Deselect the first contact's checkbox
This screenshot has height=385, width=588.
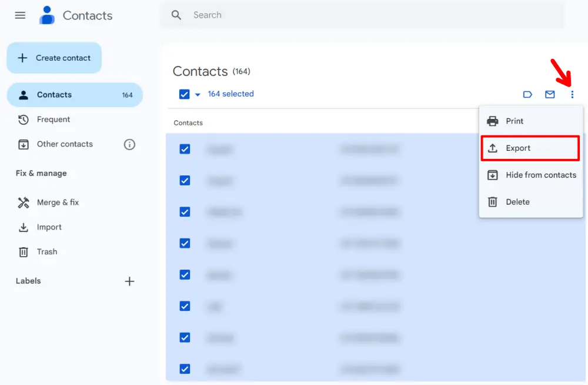coord(185,149)
